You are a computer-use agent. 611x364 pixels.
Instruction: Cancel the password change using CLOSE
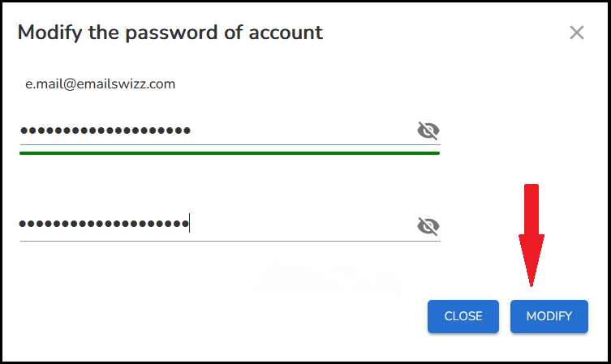pyautogui.click(x=463, y=316)
